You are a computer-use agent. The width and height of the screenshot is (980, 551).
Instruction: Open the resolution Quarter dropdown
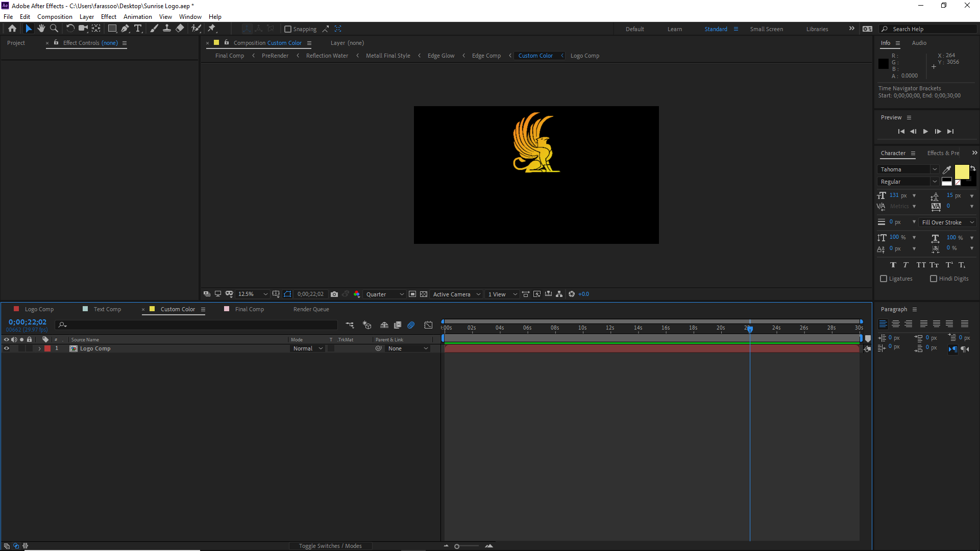tap(384, 294)
